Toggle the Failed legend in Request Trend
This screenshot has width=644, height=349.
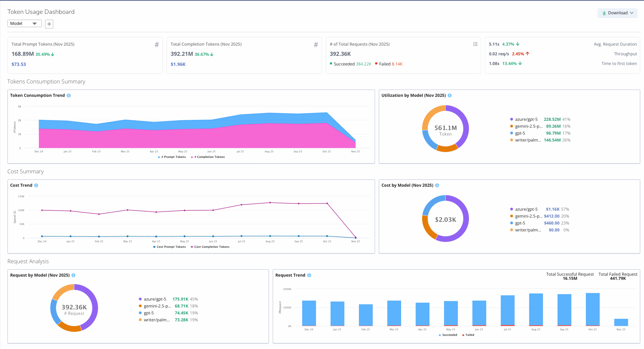click(468, 335)
